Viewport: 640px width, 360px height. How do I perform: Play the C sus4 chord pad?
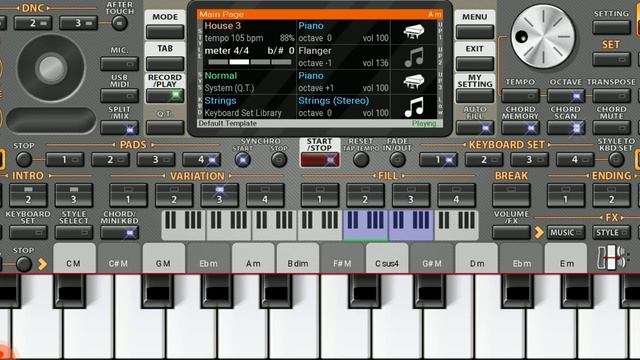pyautogui.click(x=387, y=258)
